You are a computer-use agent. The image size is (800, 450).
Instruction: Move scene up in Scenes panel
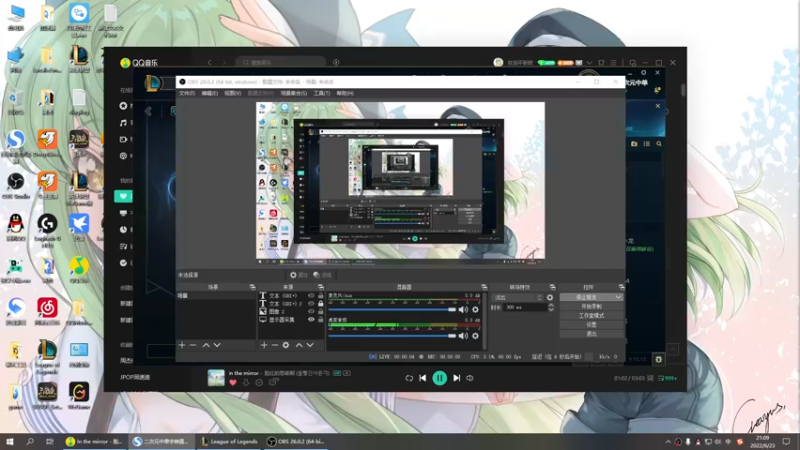pyautogui.click(x=206, y=345)
